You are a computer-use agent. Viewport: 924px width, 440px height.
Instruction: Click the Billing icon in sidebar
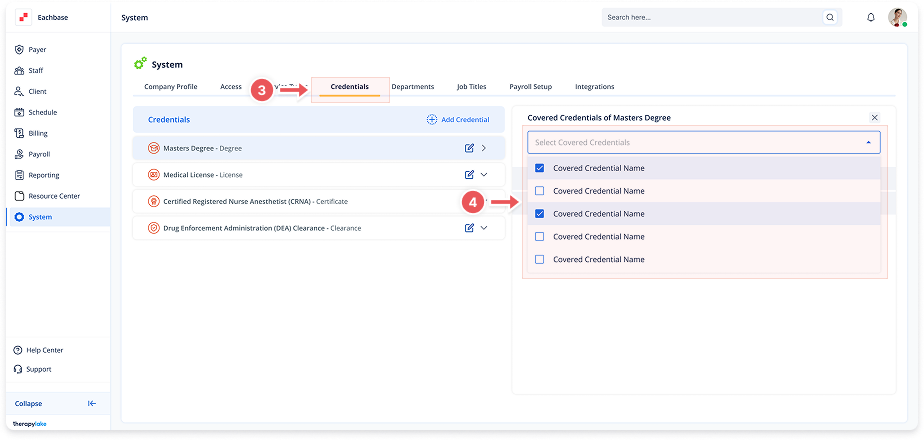(20, 133)
